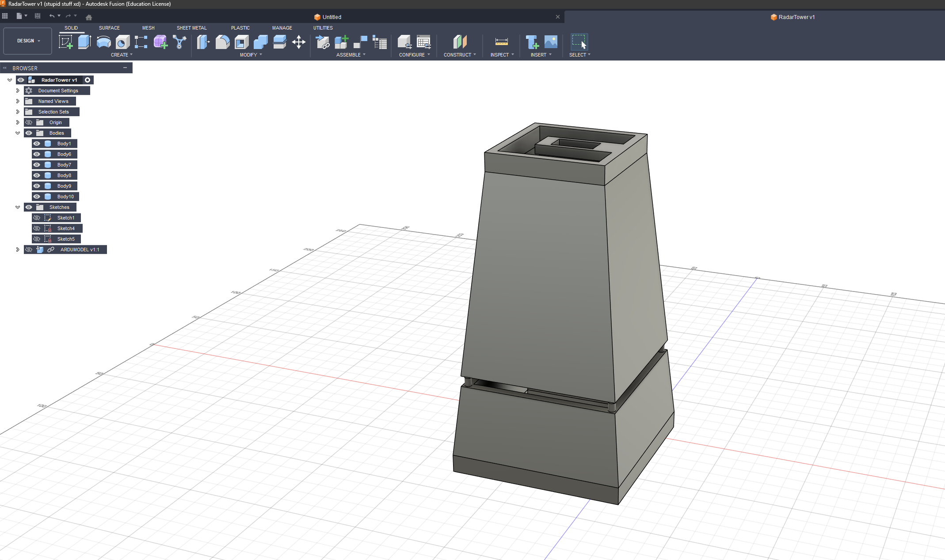Expand the Named Views tree node
Image resolution: width=945 pixels, height=560 pixels.
[18, 101]
